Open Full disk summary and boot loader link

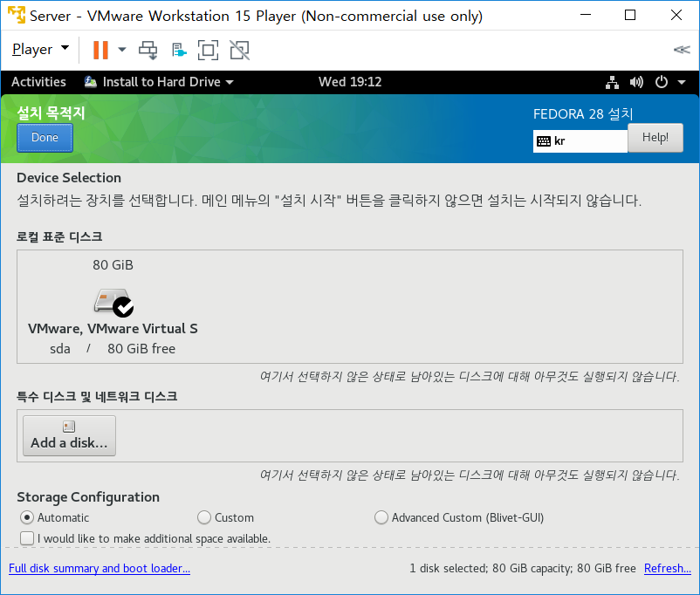[x=100, y=568]
